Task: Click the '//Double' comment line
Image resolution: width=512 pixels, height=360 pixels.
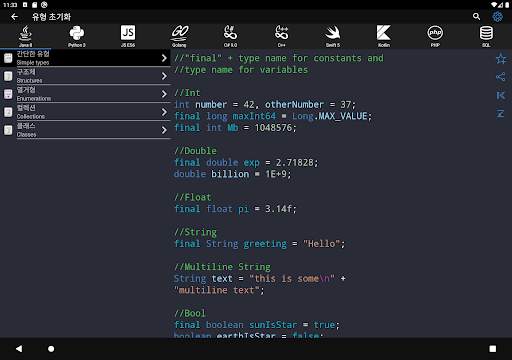Action: pos(195,151)
